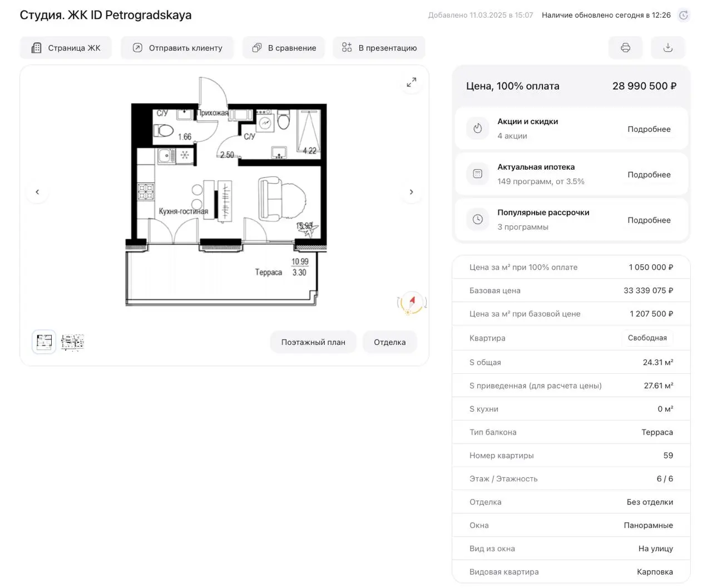The height and width of the screenshot is (588, 712).
Task: Click apartment number value 59
Action: 668,456
